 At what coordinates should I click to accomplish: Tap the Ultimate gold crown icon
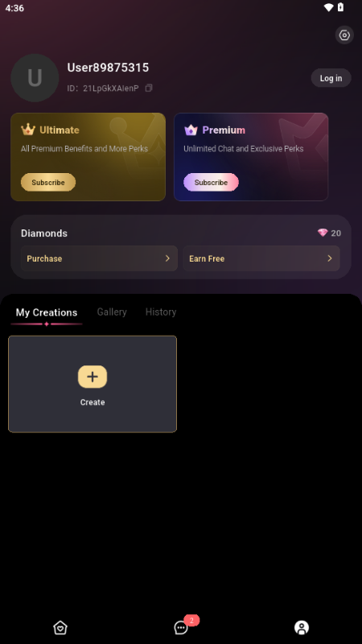click(x=28, y=130)
